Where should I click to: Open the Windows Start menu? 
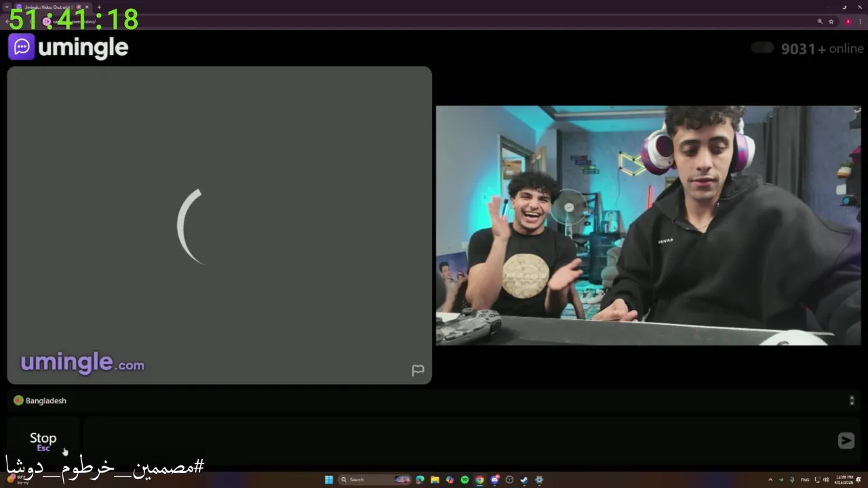(329, 480)
